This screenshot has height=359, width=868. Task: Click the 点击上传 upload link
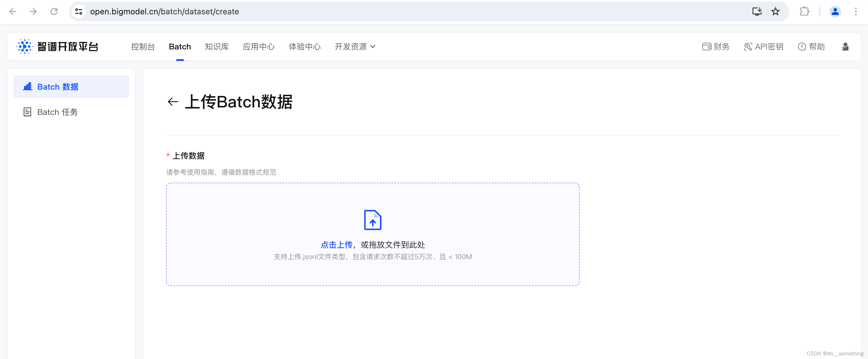coord(336,245)
